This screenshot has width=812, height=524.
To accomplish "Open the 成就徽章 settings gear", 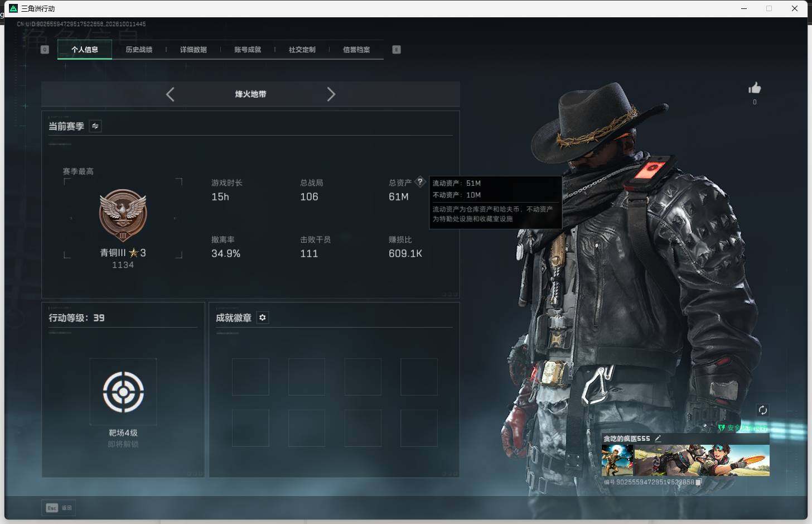I will 263,318.
